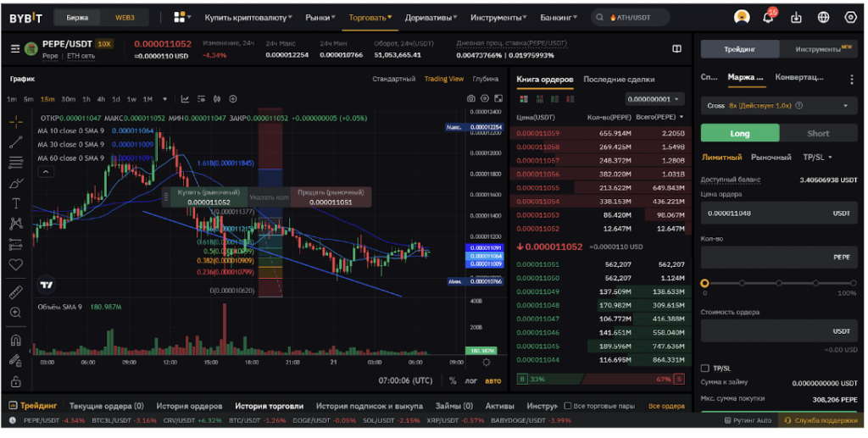Toggle the stay in drawing mode pencil-lock
The width and height of the screenshot is (868, 438).
[x=16, y=361]
